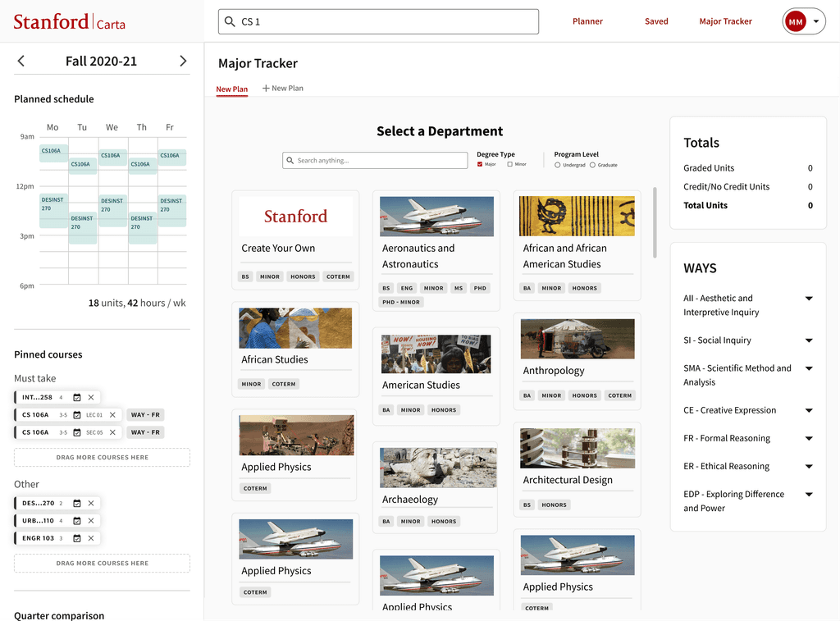Open the Major Tracker page
840x621 pixels.
pos(725,21)
